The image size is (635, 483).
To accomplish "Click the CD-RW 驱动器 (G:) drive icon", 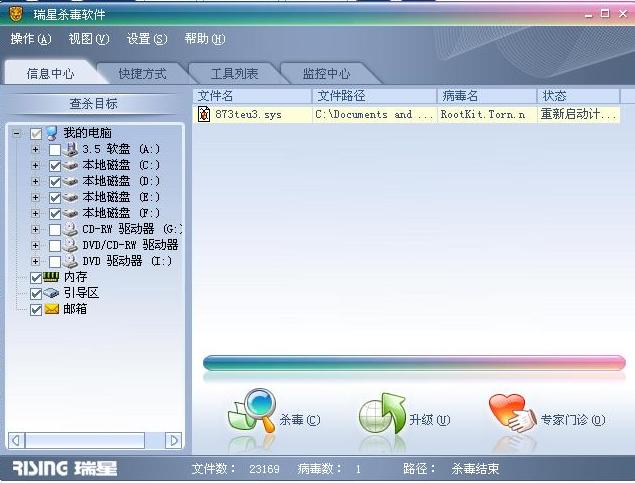I will (70, 230).
